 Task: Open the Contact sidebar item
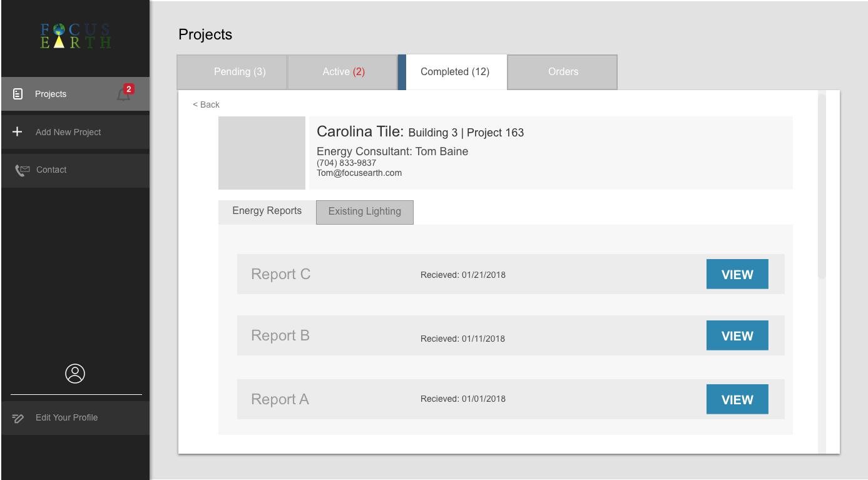(75, 170)
